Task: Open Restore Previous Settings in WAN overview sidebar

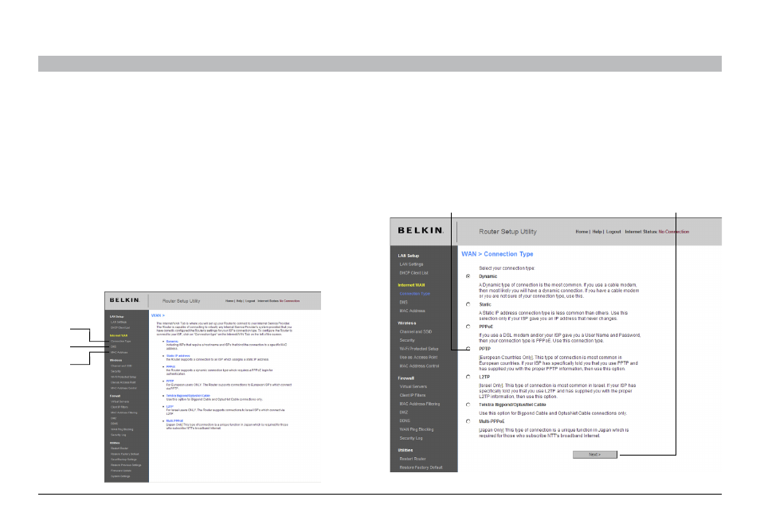Action: coord(126,465)
